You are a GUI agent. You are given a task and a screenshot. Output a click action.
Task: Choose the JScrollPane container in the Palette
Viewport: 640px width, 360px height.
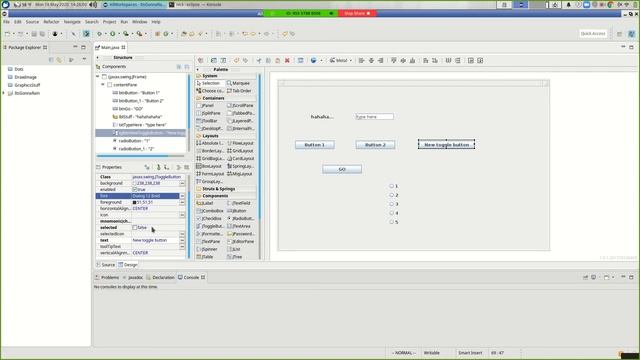(x=241, y=106)
